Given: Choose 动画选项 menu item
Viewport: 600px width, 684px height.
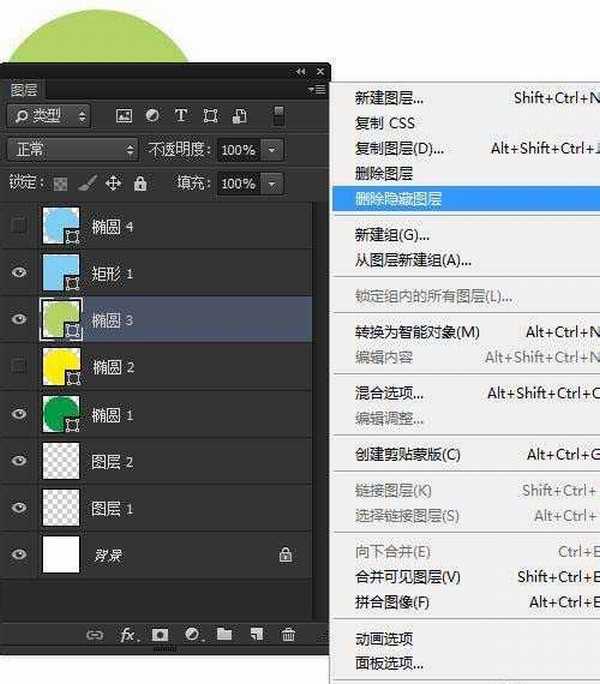Looking at the screenshot, I should [x=466, y=639].
